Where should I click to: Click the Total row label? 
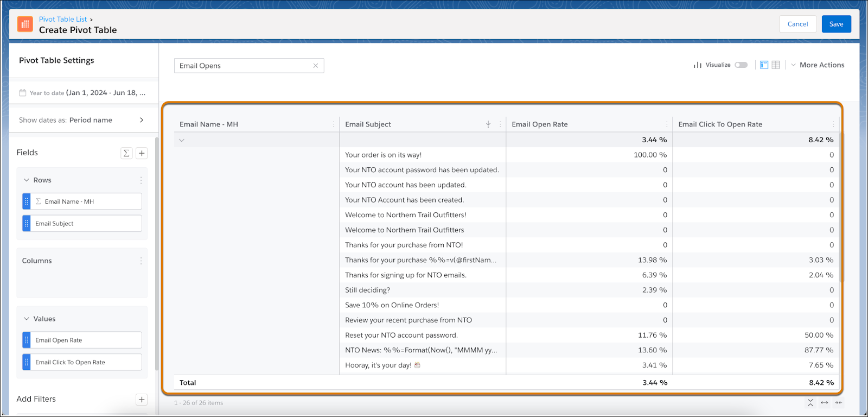188,383
